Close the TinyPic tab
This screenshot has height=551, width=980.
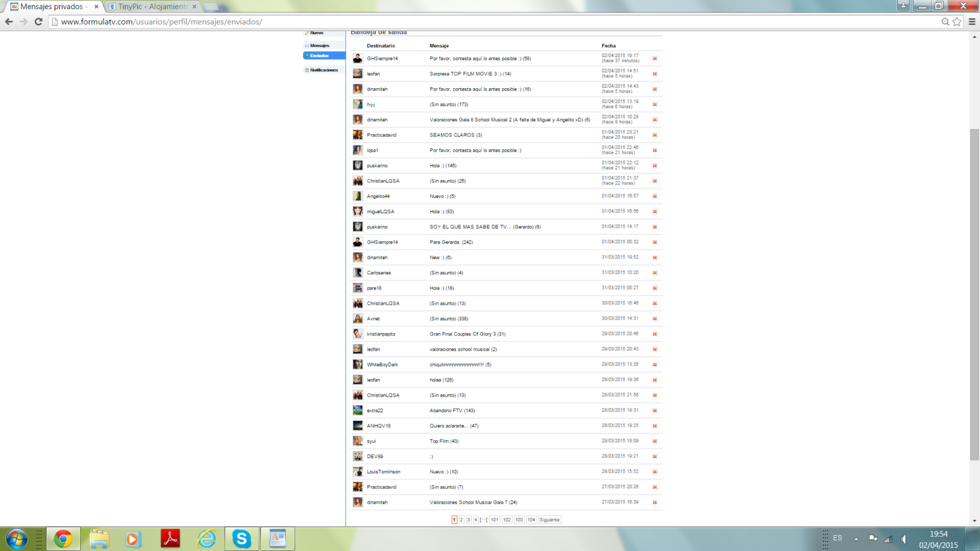click(x=195, y=7)
